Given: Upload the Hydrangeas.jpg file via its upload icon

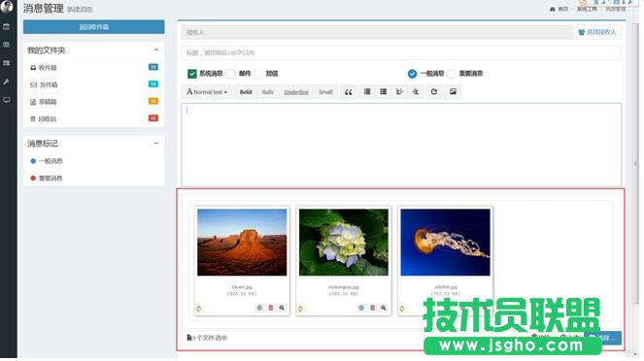Looking at the screenshot, I should pos(361,308).
